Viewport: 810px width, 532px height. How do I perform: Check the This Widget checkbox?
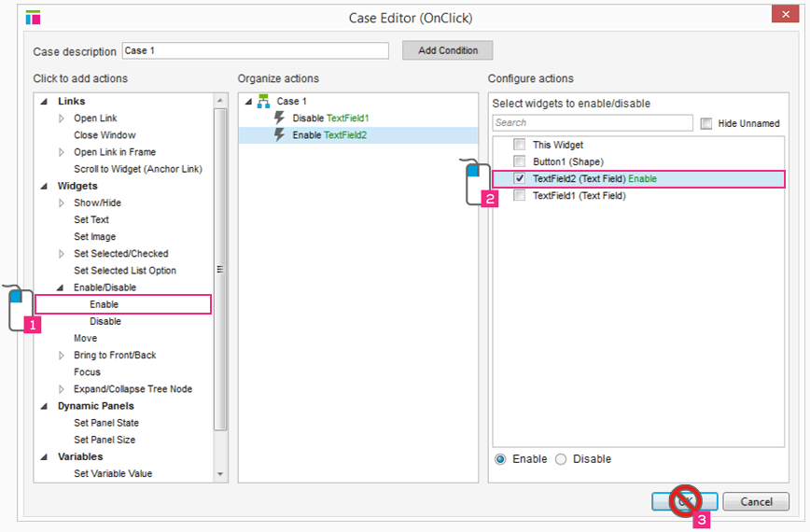(519, 145)
